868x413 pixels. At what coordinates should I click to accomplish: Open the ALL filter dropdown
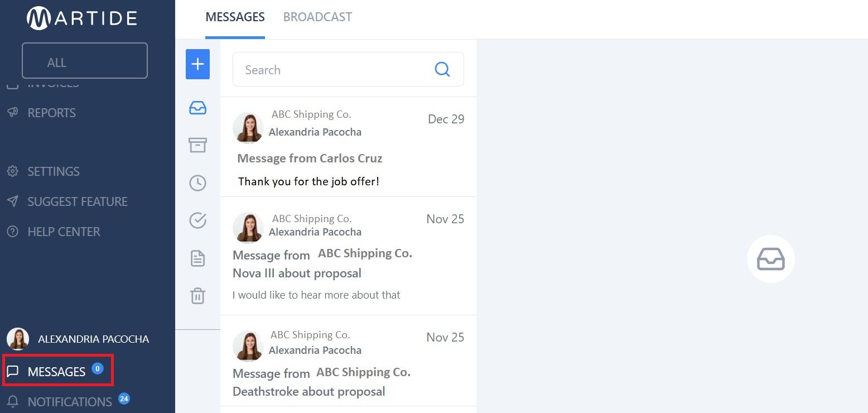(x=85, y=61)
